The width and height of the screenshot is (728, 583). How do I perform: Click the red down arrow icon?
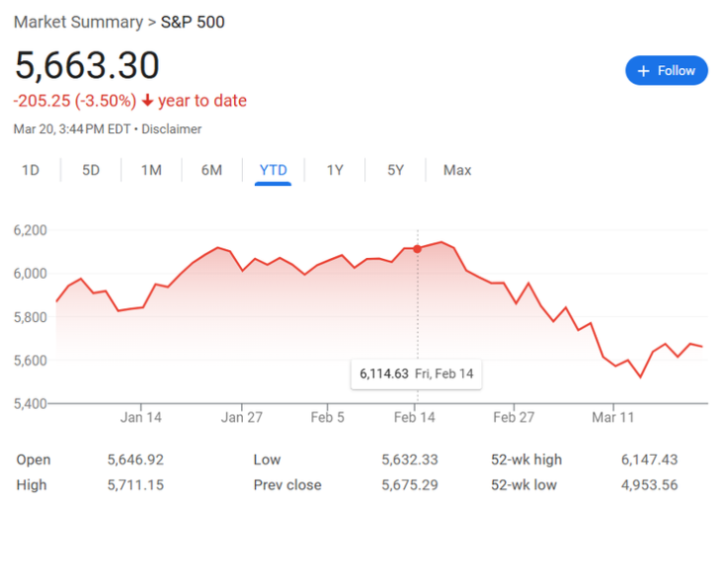click(147, 101)
